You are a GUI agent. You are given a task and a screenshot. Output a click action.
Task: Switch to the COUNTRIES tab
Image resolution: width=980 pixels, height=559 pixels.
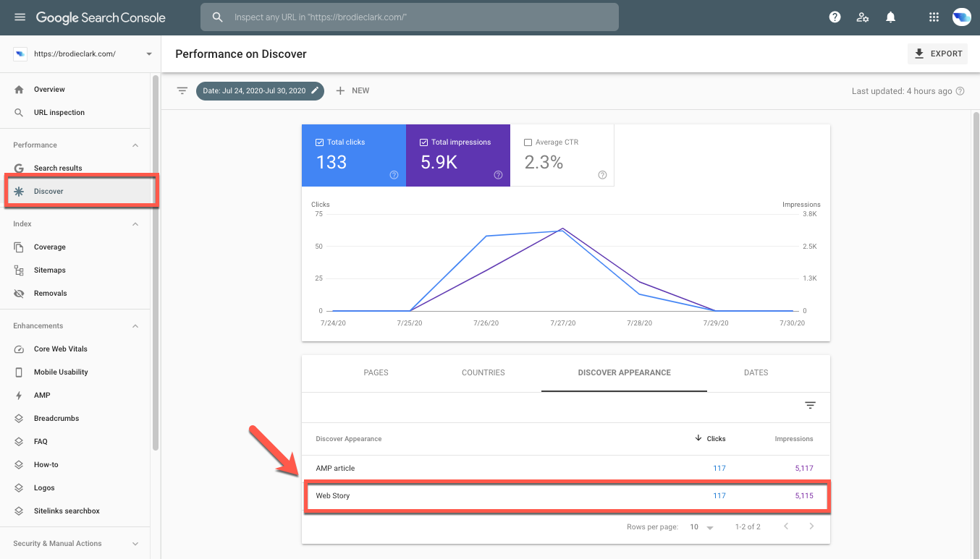pyautogui.click(x=483, y=372)
